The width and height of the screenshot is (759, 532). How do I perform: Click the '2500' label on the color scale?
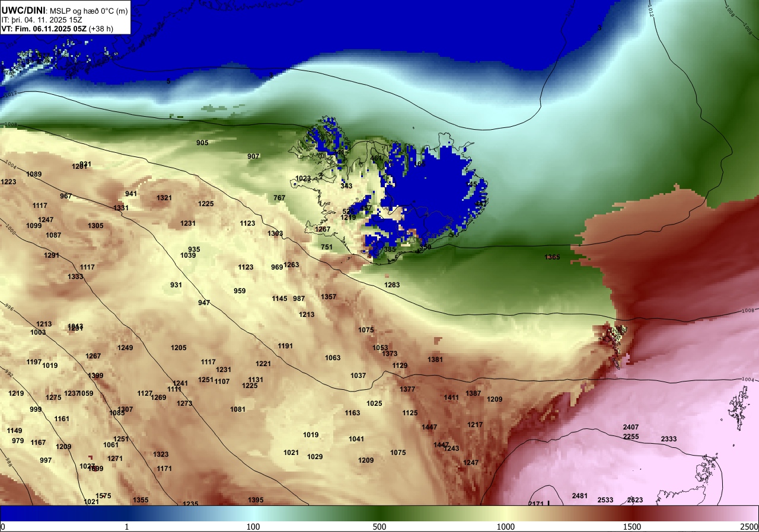click(x=750, y=527)
